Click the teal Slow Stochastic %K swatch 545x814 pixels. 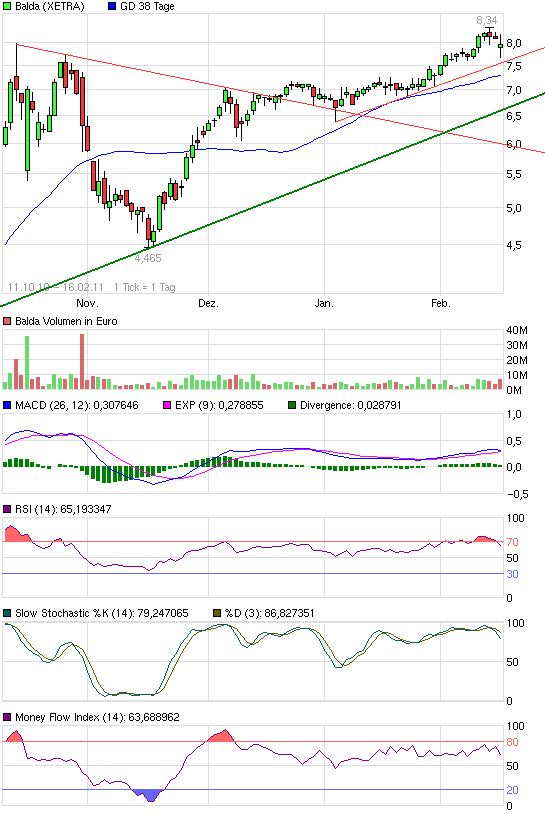(x=7, y=613)
